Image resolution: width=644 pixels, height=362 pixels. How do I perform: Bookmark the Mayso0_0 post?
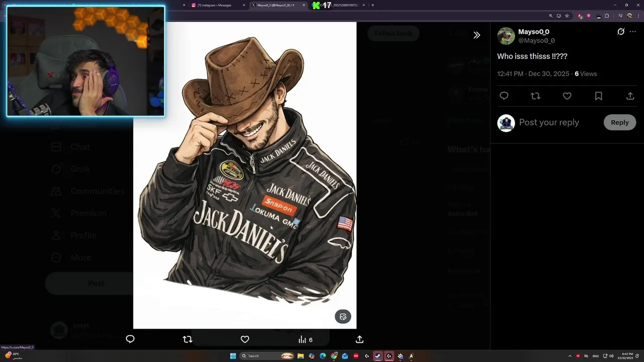(599, 96)
